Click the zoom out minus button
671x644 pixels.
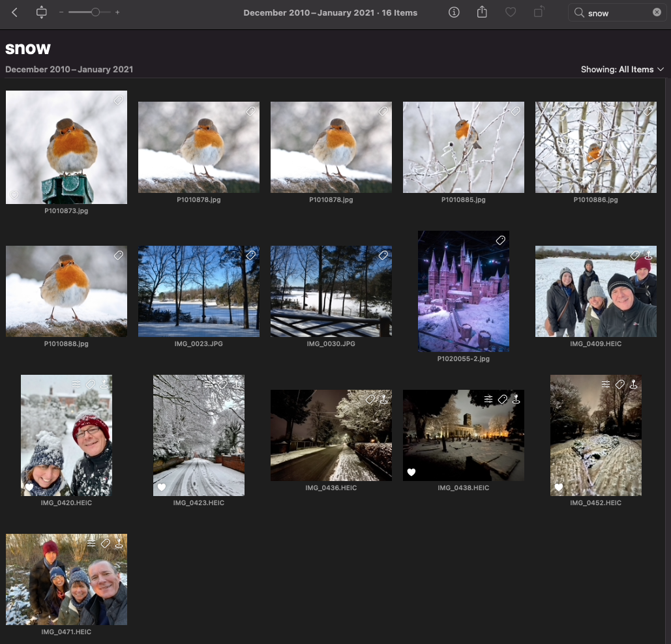point(61,12)
